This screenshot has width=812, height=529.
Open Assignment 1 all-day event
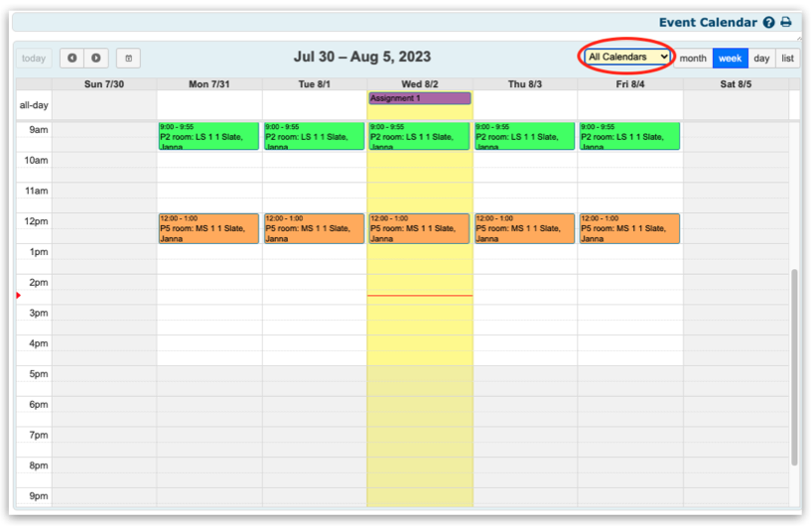[420, 98]
